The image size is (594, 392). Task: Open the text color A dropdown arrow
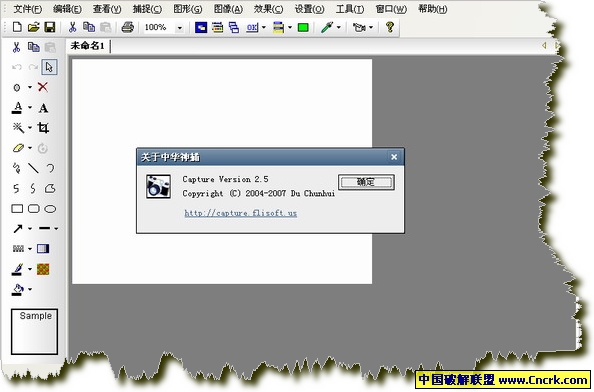click(30, 108)
